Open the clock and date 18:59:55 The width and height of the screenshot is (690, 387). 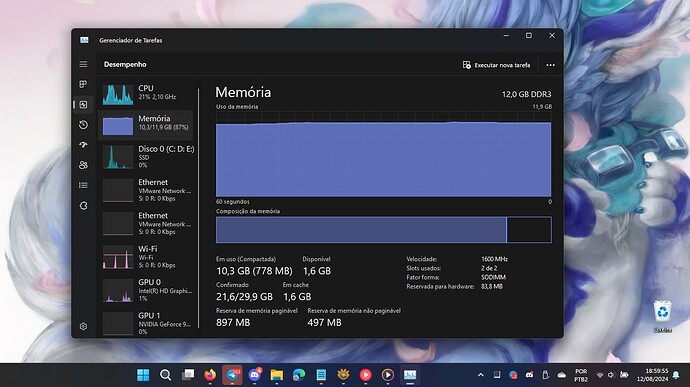point(652,375)
